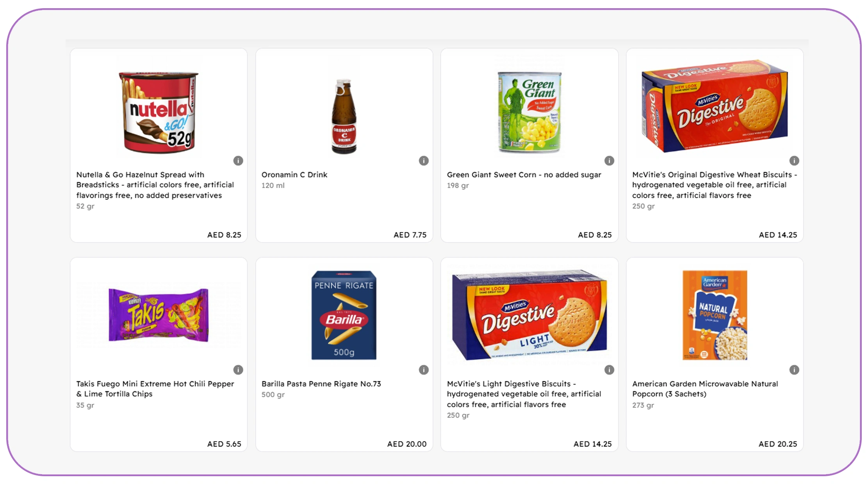The height and width of the screenshot is (484, 868).
Task: Click the AED 20.00 price on Barilla card
Action: tap(406, 444)
